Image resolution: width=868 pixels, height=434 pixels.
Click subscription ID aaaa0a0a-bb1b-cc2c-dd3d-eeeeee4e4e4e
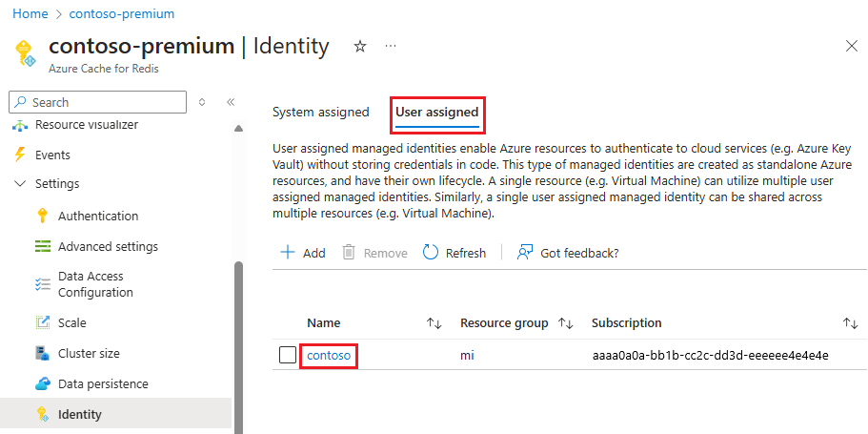click(710, 355)
